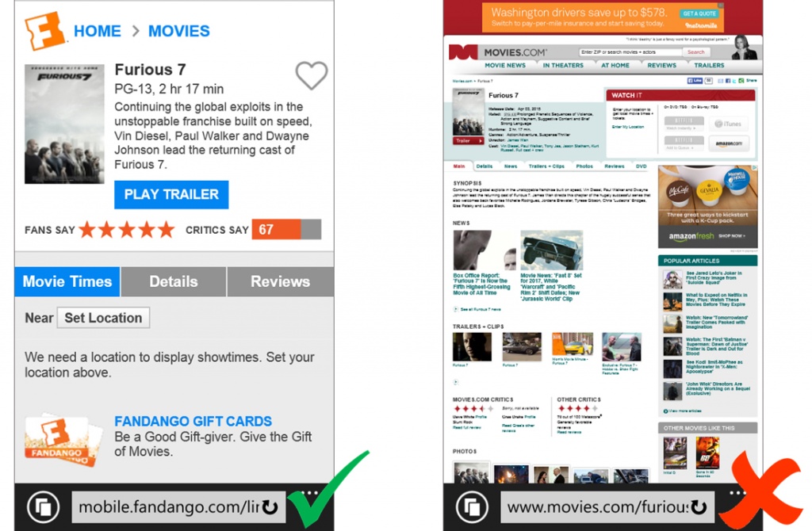812x531 pixels.
Task: Open the What to Expect on Netflix article
Action: click(716, 300)
